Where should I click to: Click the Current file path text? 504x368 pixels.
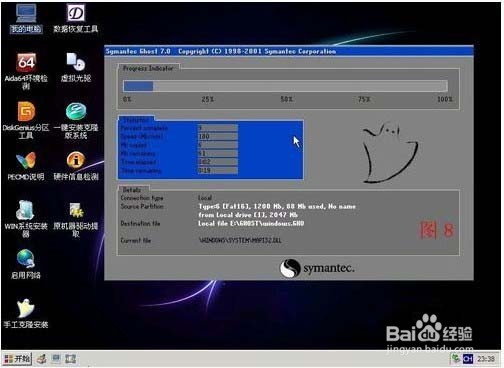(x=240, y=240)
